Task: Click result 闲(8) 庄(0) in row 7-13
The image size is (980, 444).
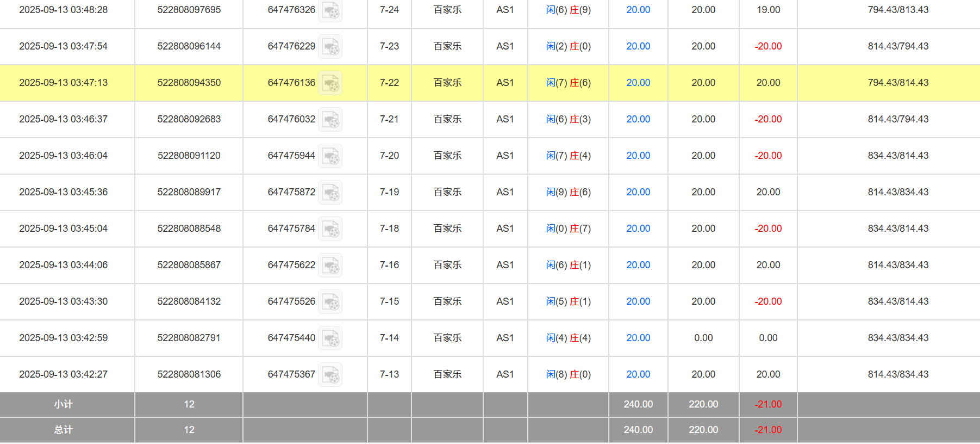Action: 569,374
